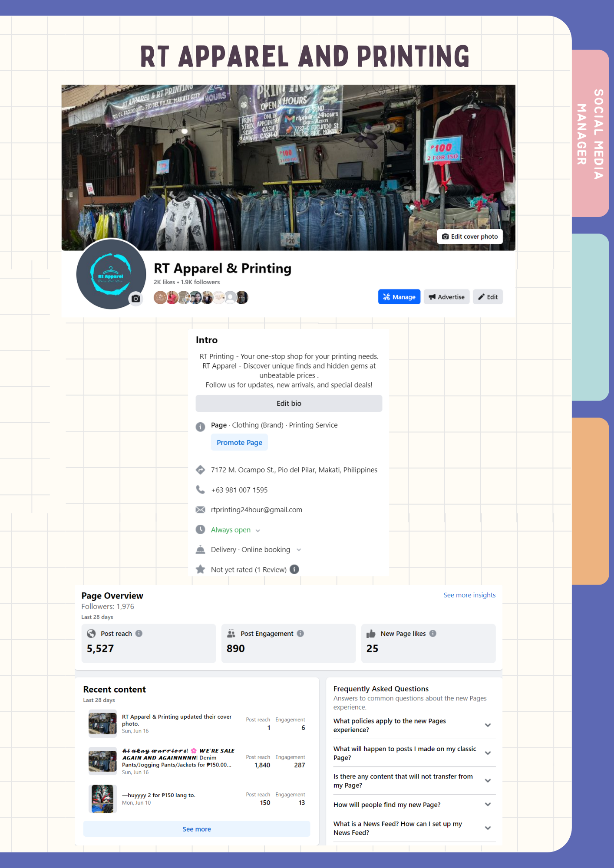Image resolution: width=614 pixels, height=868 pixels.
Task: Expand How will people find my new Page
Action: tap(488, 805)
